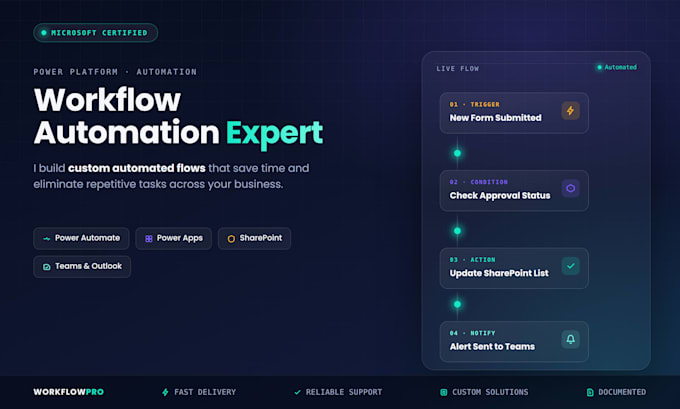Open the Check Approval Status condition card

point(514,190)
